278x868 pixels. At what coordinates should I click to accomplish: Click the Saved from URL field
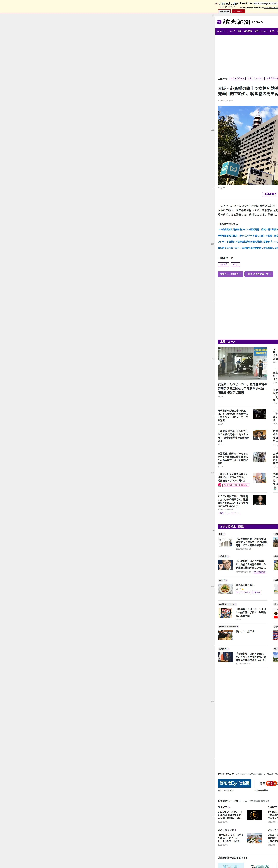pyautogui.click(x=266, y=3)
